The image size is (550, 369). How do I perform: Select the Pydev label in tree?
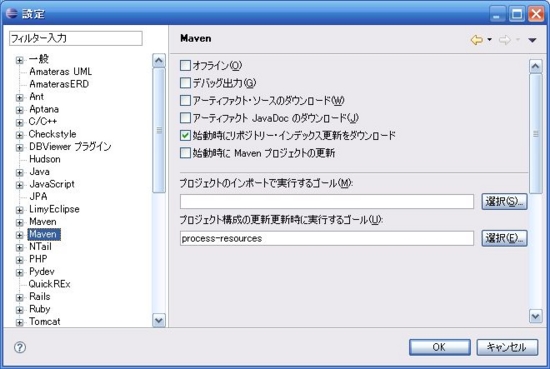pyautogui.click(x=42, y=271)
